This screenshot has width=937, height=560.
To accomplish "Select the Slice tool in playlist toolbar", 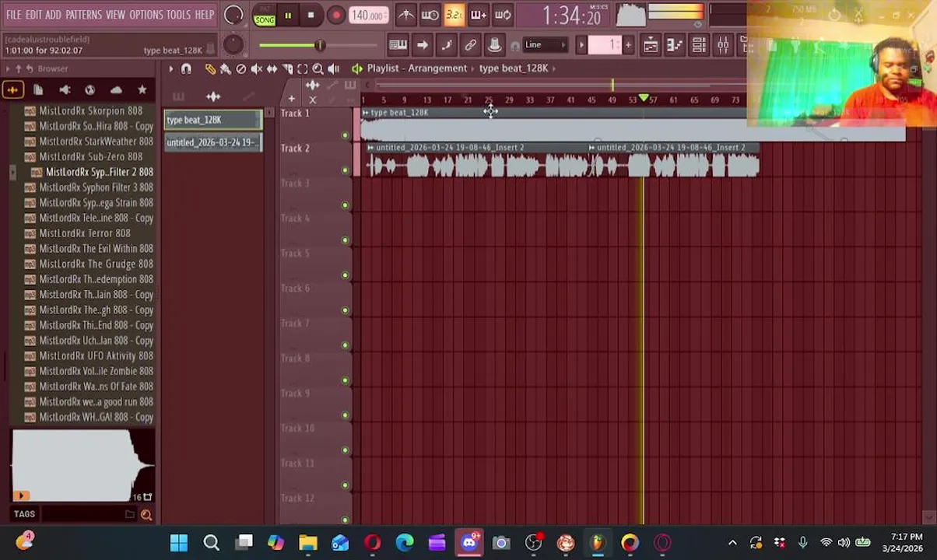I will (x=287, y=68).
